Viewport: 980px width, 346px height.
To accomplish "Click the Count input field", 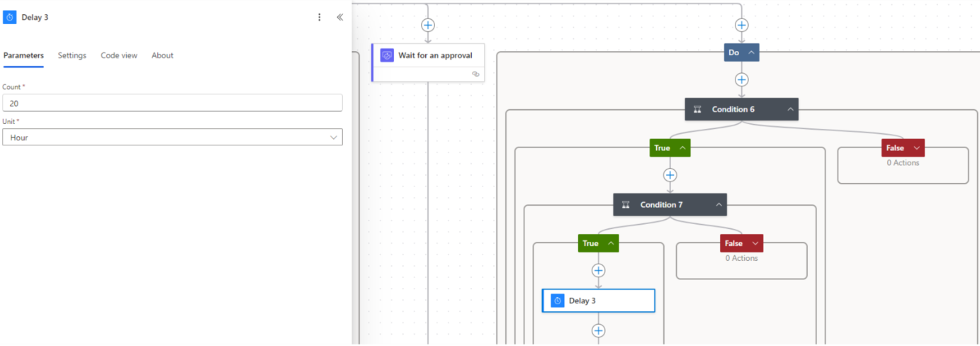I will (172, 103).
